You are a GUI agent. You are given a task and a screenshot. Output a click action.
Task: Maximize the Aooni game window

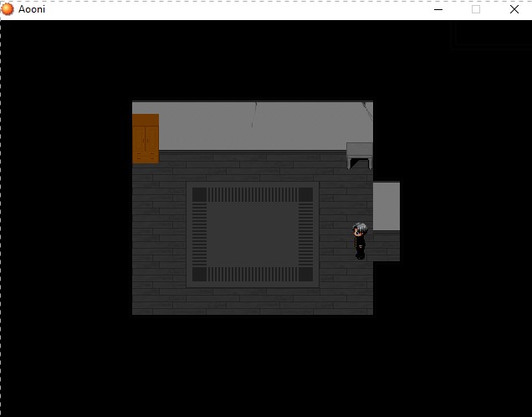coord(476,9)
